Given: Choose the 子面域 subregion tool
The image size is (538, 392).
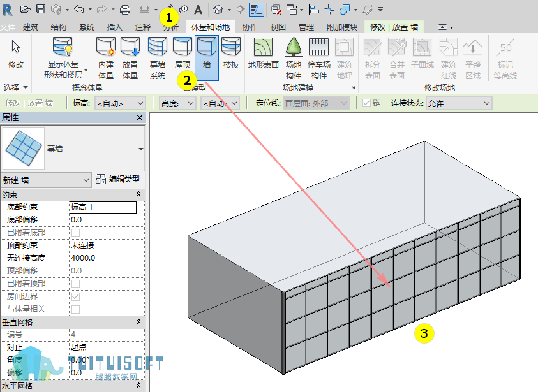Looking at the screenshot, I should click(x=422, y=54).
